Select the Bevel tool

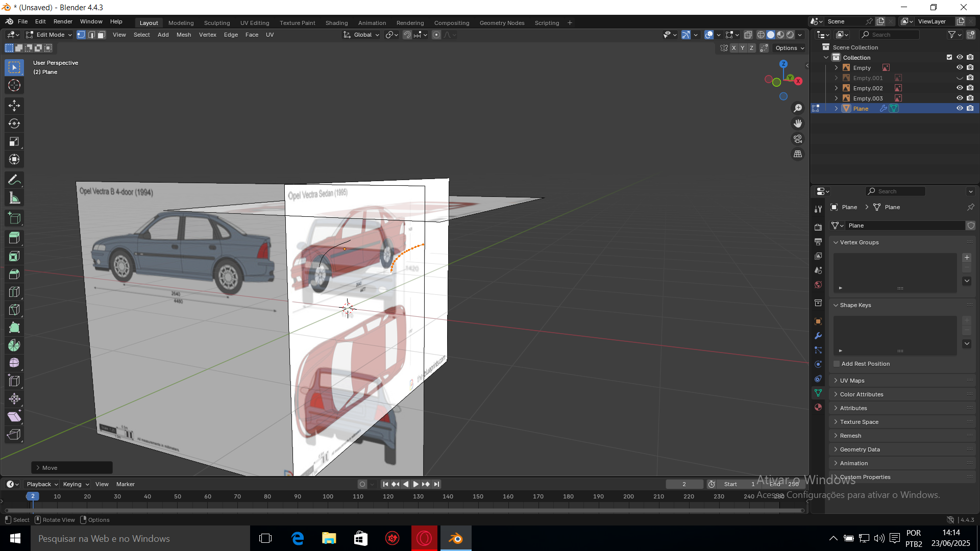14,274
